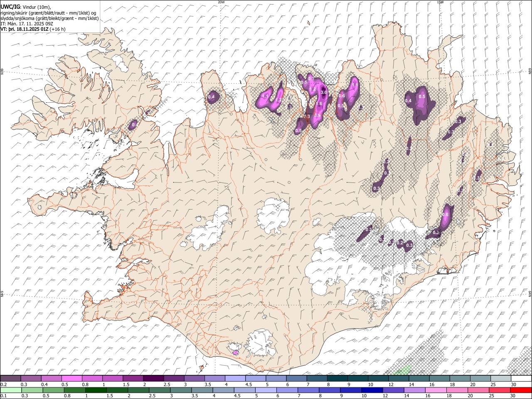This screenshot has height=399, width=532.
Task: Click the 20W longitude label
Action: pyautogui.click(x=221, y=2)
